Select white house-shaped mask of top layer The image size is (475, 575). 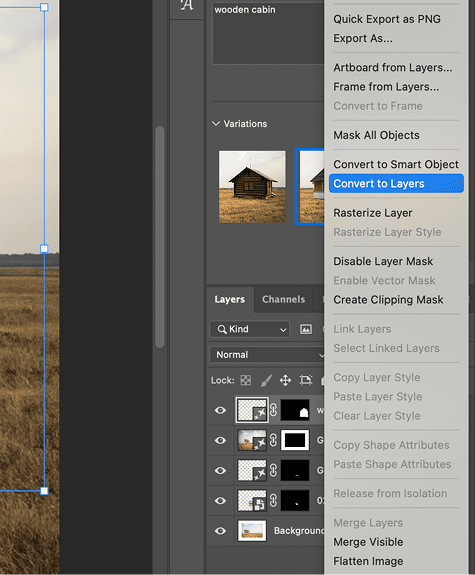(x=295, y=410)
